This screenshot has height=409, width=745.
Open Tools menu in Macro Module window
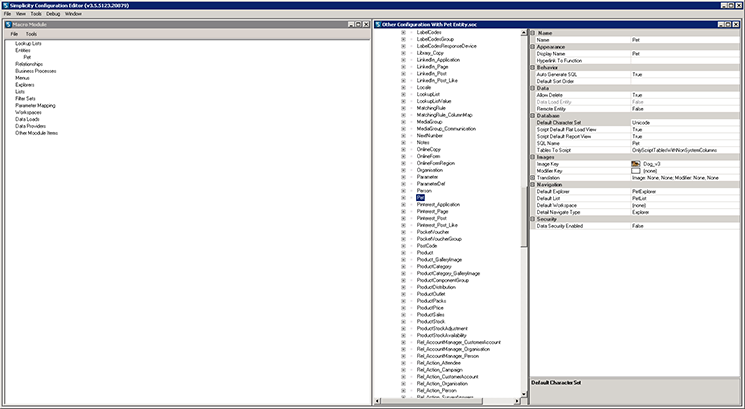[31, 34]
